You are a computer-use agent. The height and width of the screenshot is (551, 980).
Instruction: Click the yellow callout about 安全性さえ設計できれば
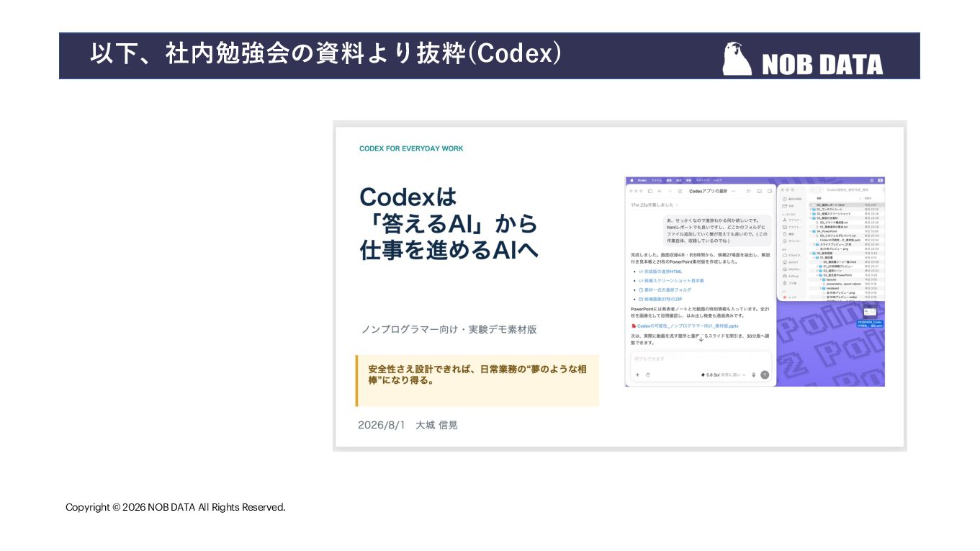(x=477, y=380)
